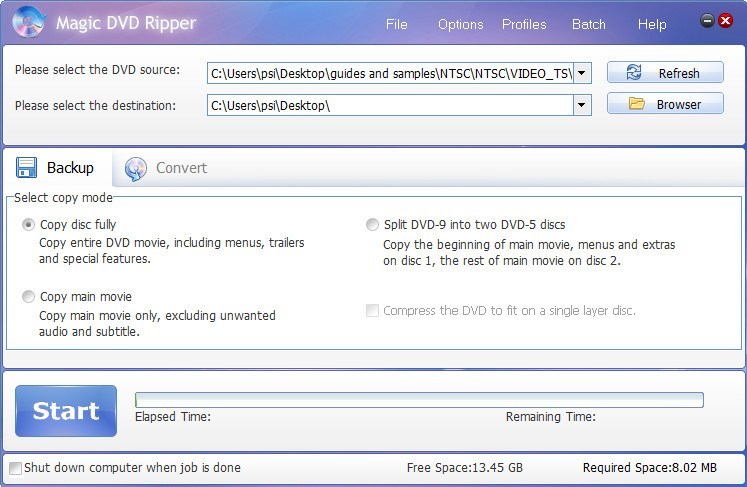The width and height of the screenshot is (747, 487).
Task: Click the Browser folder icon
Action: click(x=636, y=103)
